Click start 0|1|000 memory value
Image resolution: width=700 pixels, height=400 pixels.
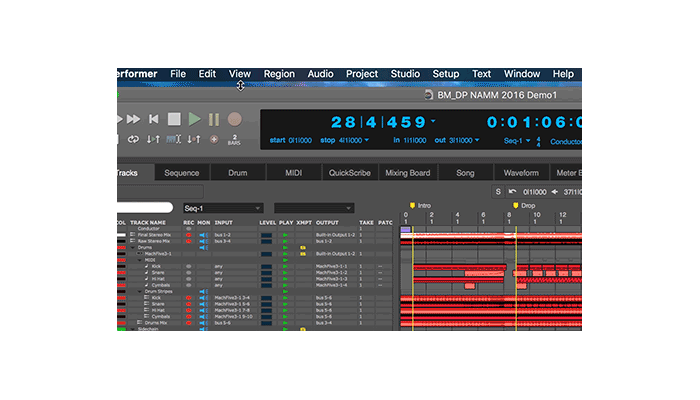tap(291, 140)
